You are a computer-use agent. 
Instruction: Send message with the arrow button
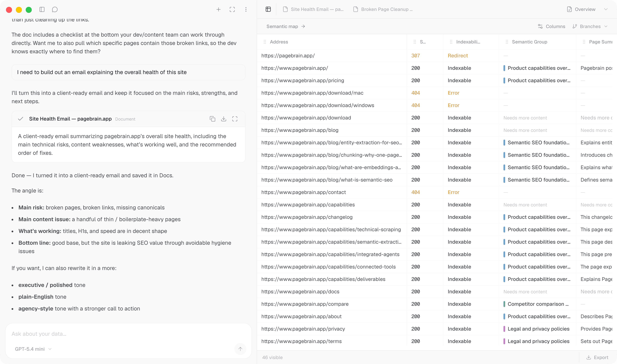240,349
